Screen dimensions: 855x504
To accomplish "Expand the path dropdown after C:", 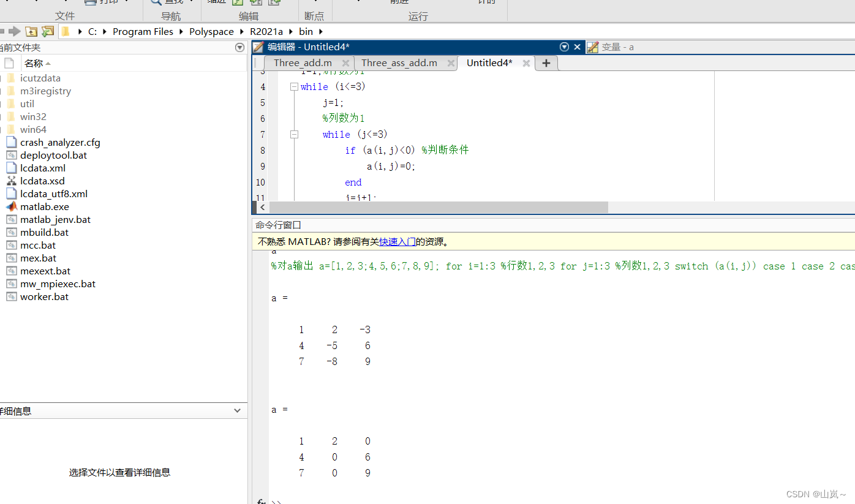I will pyautogui.click(x=105, y=31).
